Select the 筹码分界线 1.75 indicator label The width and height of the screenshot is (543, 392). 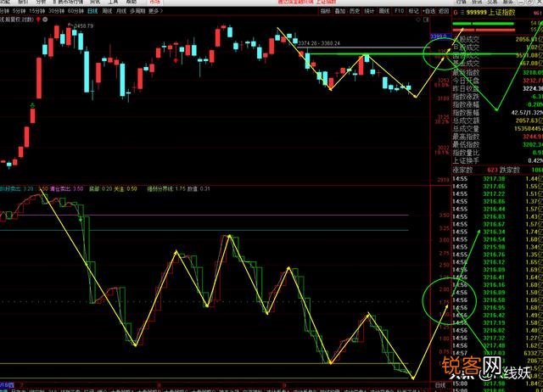tap(166, 188)
